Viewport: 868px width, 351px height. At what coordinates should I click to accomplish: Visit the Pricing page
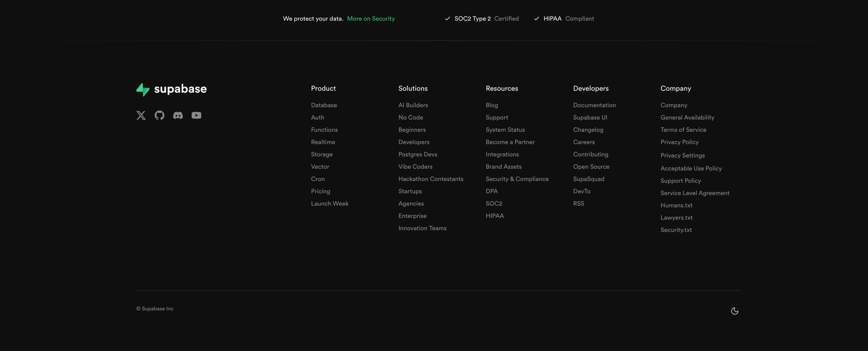tap(320, 191)
